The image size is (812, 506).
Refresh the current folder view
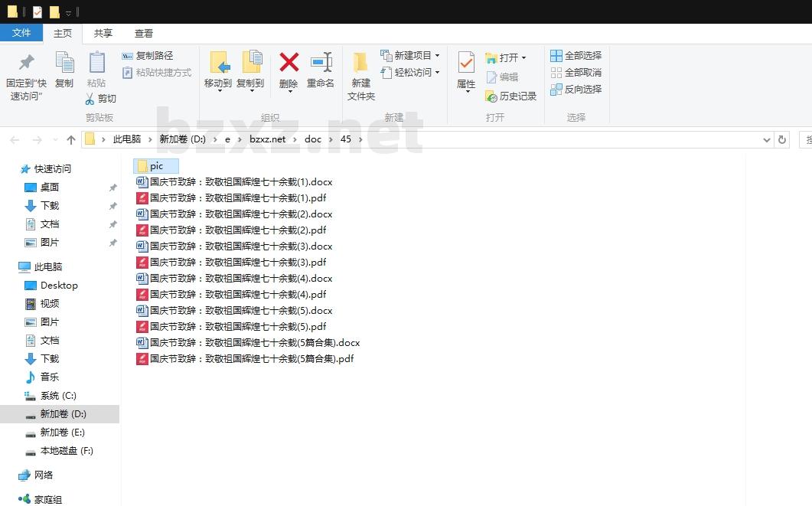click(781, 139)
